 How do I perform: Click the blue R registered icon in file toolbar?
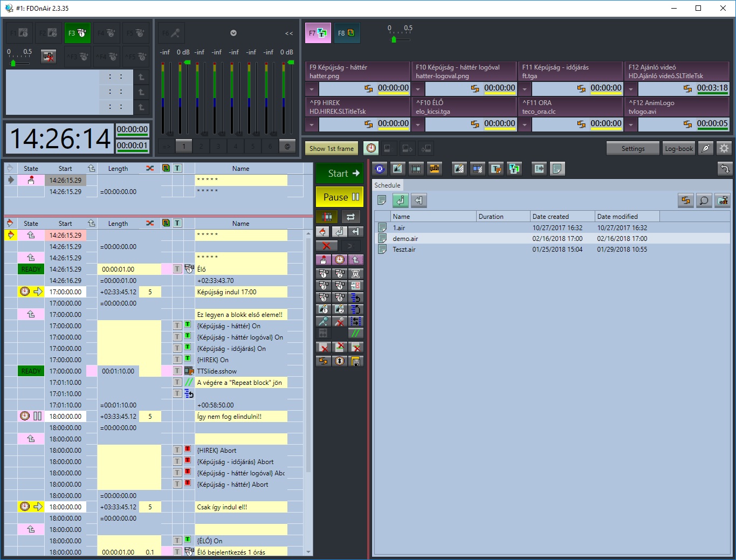coord(380,169)
